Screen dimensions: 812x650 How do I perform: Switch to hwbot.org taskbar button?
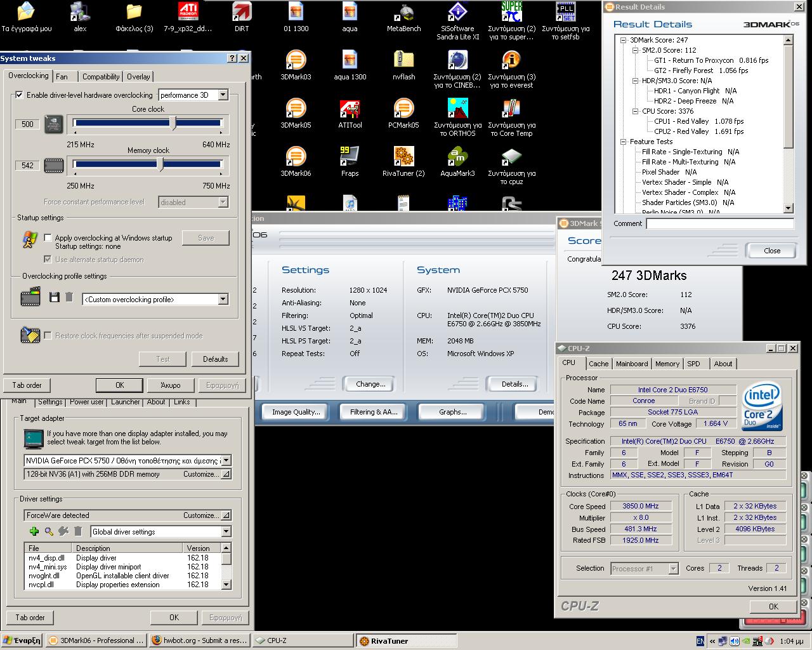200,640
